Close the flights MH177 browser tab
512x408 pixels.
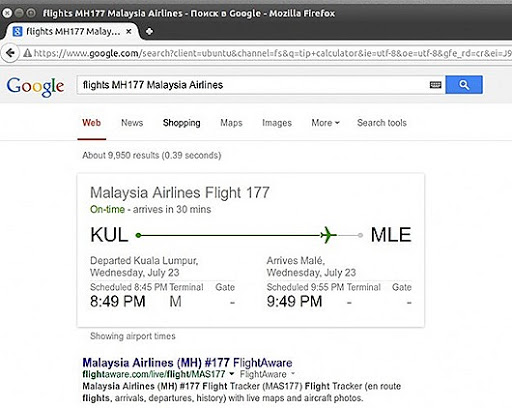pos(129,31)
